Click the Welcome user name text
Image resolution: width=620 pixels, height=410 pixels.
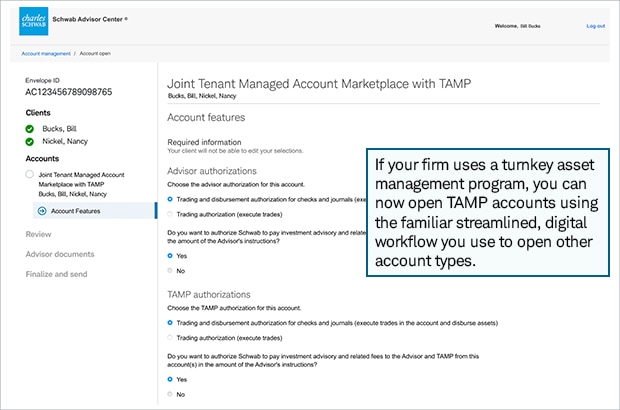(518, 26)
